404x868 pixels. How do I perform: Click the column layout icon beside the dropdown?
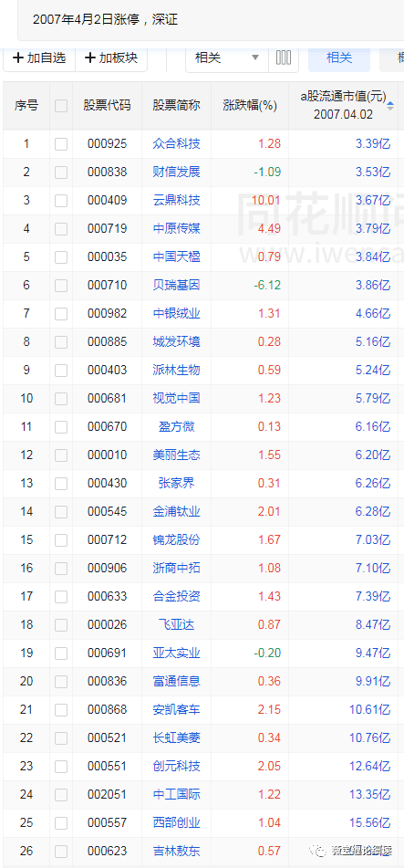click(284, 58)
